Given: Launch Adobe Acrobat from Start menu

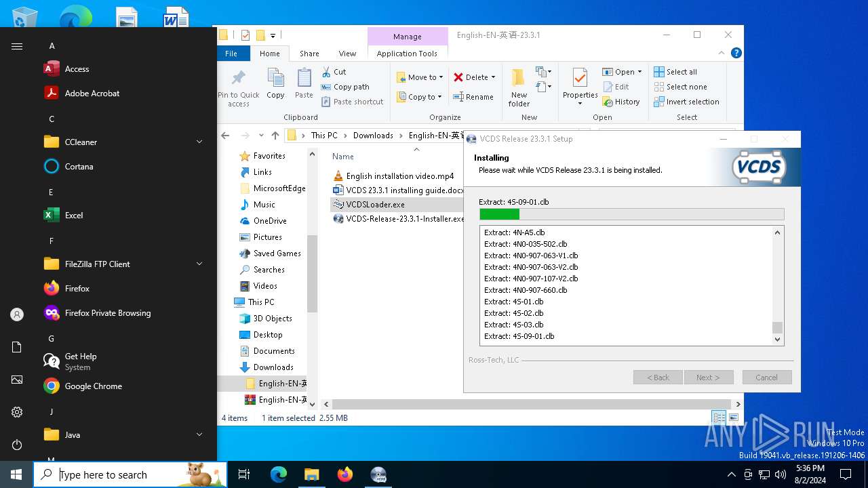Looking at the screenshot, I should (81, 94).
